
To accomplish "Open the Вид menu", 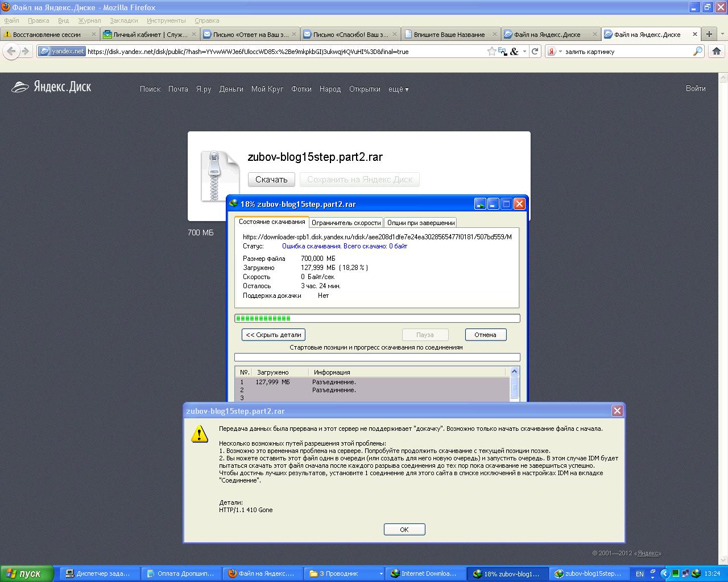I will [63, 20].
